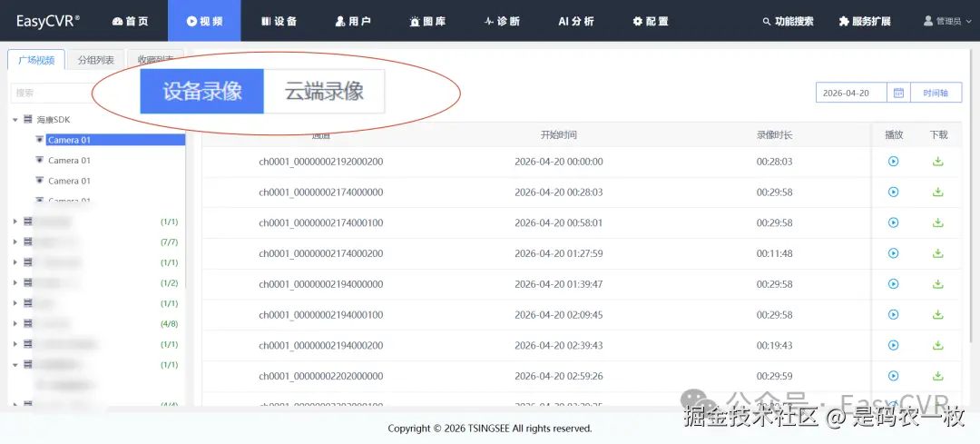Play the recording starting 2026-04-20 00:58:01
Screen dimensions: 980x444
pyautogui.click(x=893, y=222)
